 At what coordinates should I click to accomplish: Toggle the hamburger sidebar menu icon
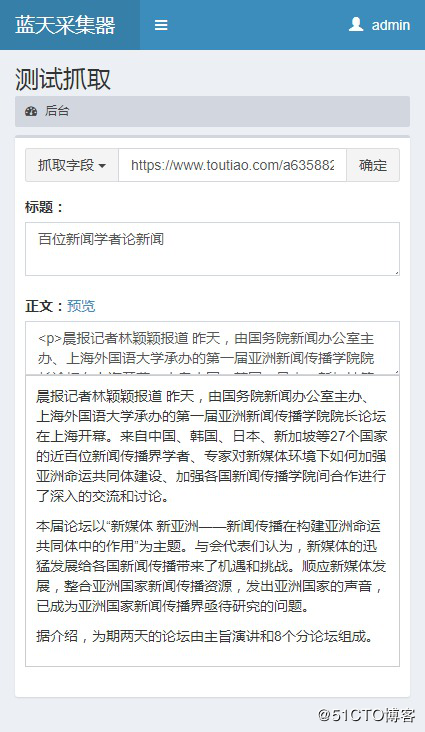(161, 25)
